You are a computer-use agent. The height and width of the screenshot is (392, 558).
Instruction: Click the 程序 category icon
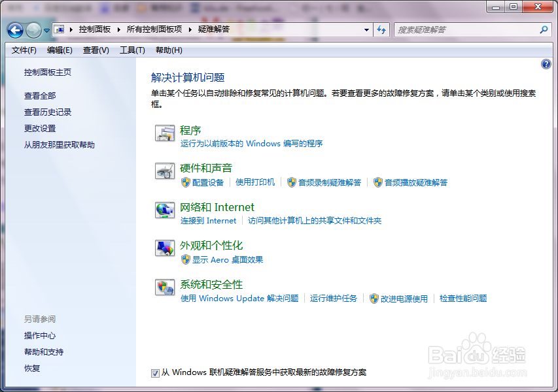[x=165, y=133]
